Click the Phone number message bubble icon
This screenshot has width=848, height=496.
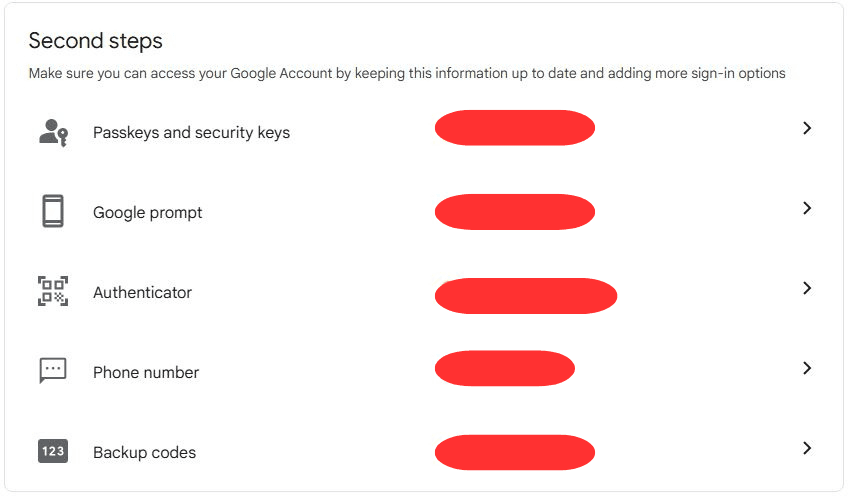53,371
